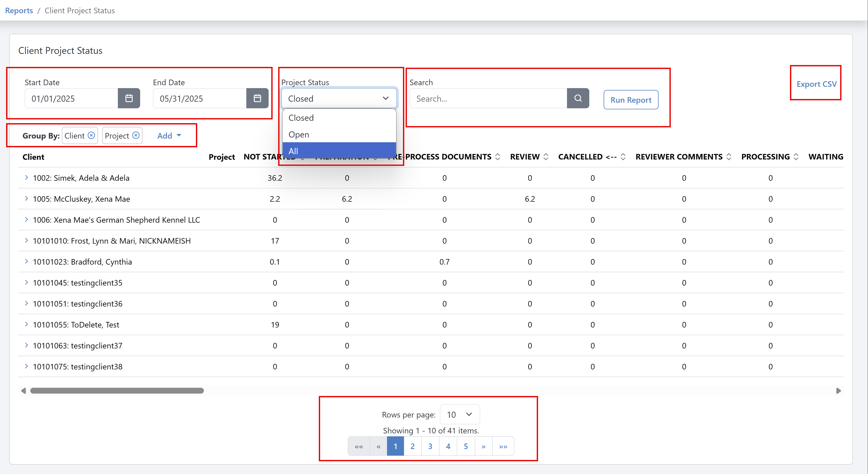Click the Export CSV link
The width and height of the screenshot is (868, 474).
(817, 84)
